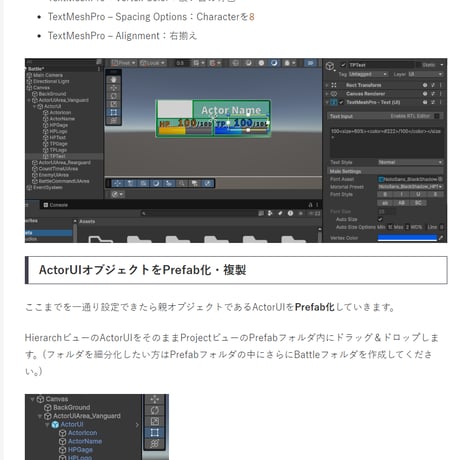Click the lock icon on the Project panel
Screen dimensions: 460x460
pyautogui.click(x=310, y=205)
